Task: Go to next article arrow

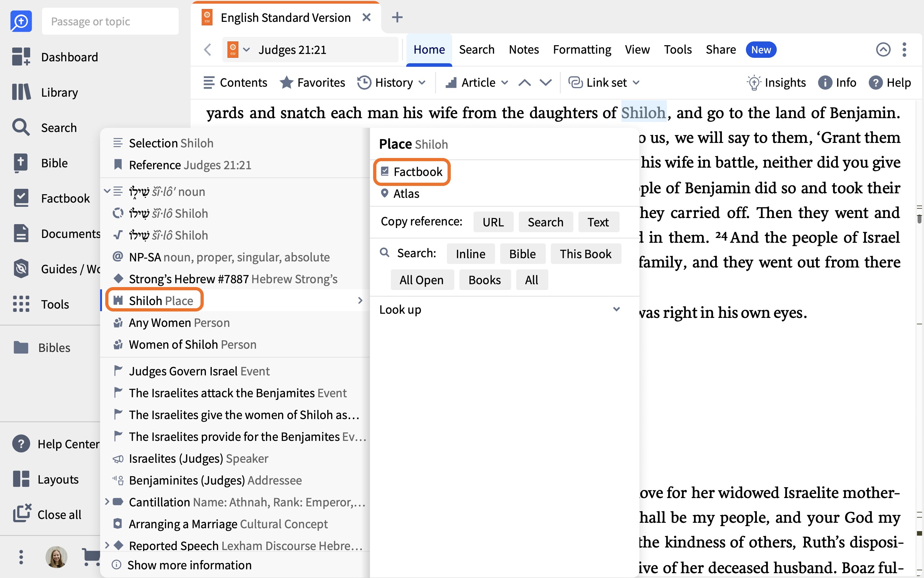Action: (x=546, y=82)
